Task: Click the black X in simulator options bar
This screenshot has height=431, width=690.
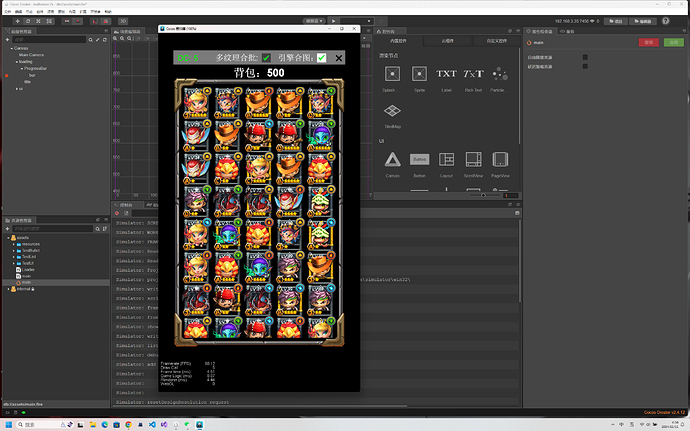Action: [339, 58]
